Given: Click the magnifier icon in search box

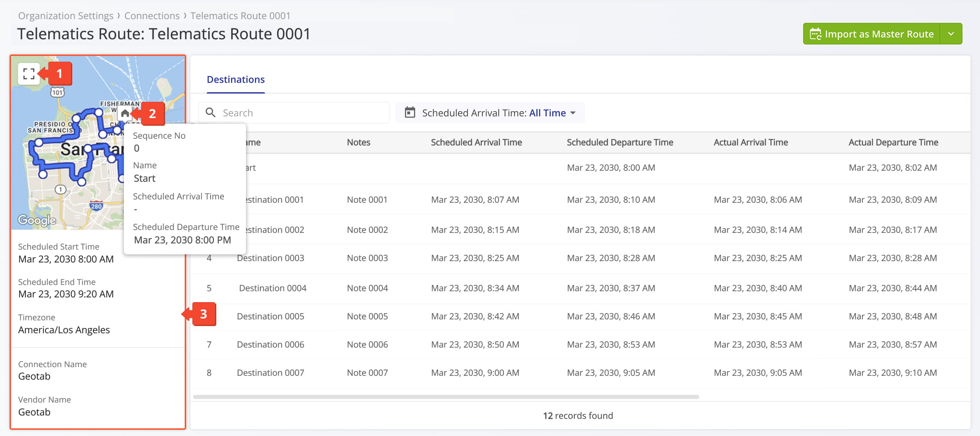Looking at the screenshot, I should coord(211,113).
